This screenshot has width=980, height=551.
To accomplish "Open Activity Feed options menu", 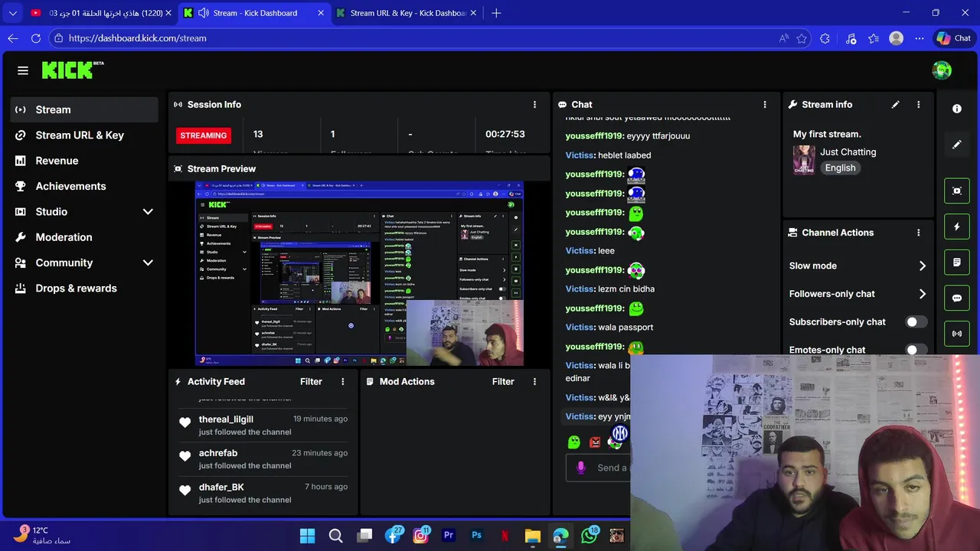I will click(x=342, y=381).
